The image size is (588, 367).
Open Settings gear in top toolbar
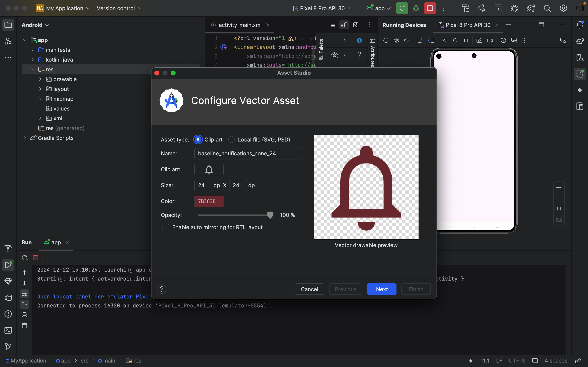click(x=563, y=8)
